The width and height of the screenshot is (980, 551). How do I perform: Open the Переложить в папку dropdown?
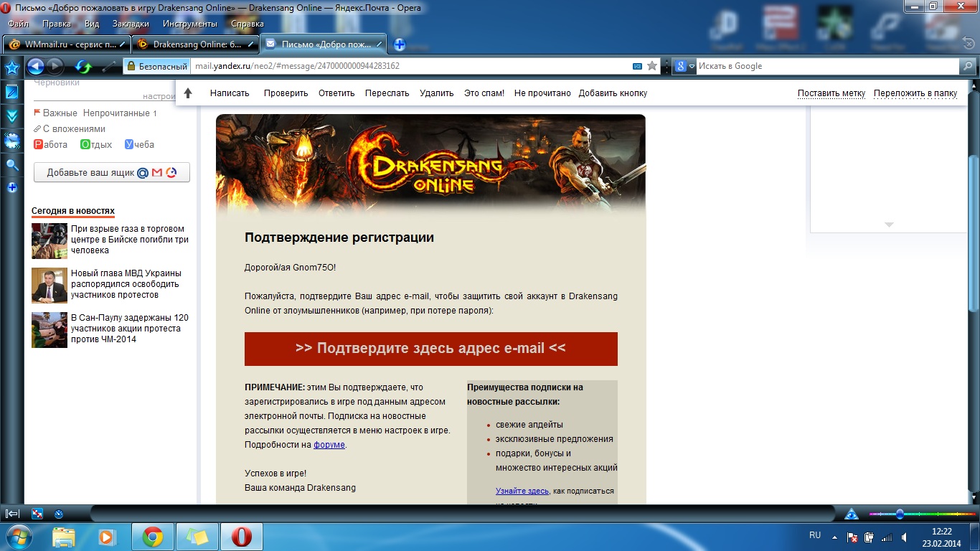(x=915, y=93)
